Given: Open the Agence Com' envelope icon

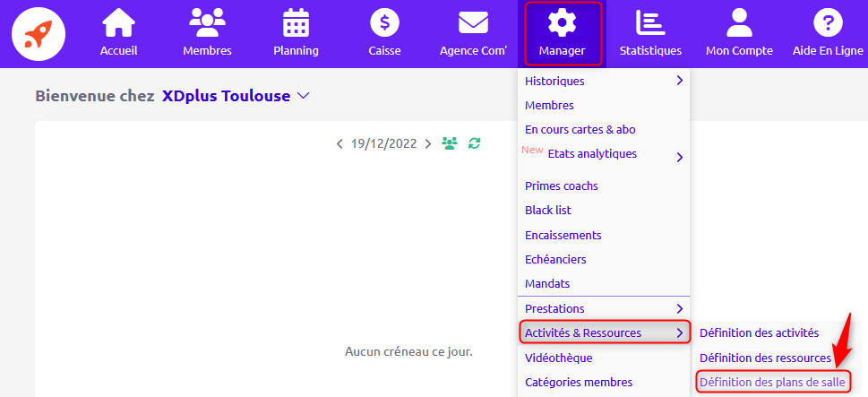Looking at the screenshot, I should (x=473, y=23).
